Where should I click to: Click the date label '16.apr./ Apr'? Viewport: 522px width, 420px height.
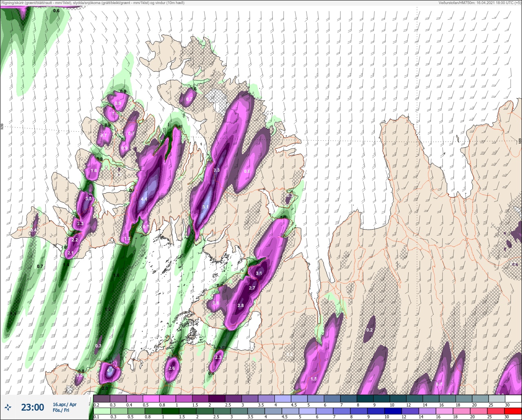64,404
